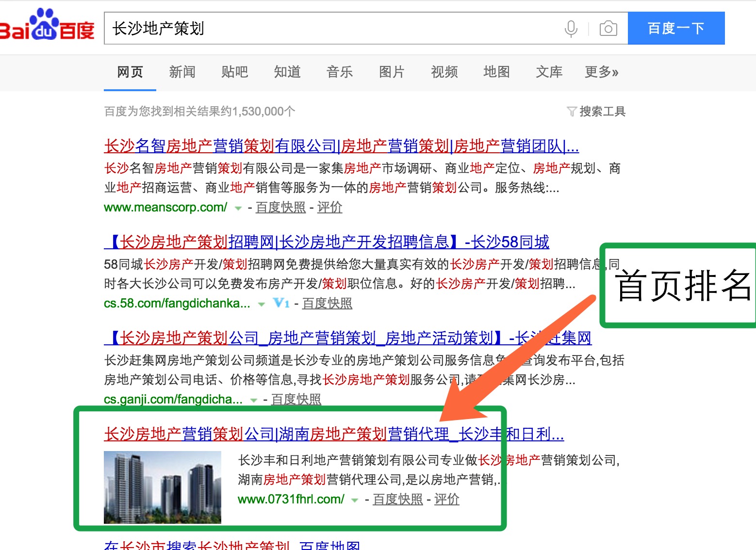Click the search box containing 长沙地产策划
756x550 pixels.
pos(366,28)
